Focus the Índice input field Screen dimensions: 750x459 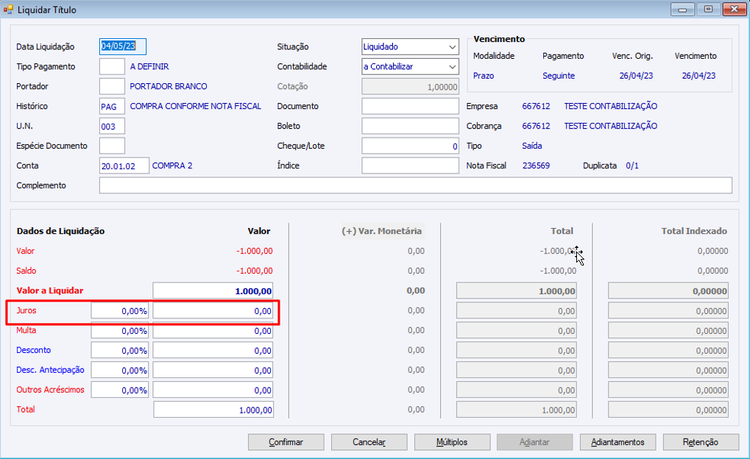click(410, 166)
